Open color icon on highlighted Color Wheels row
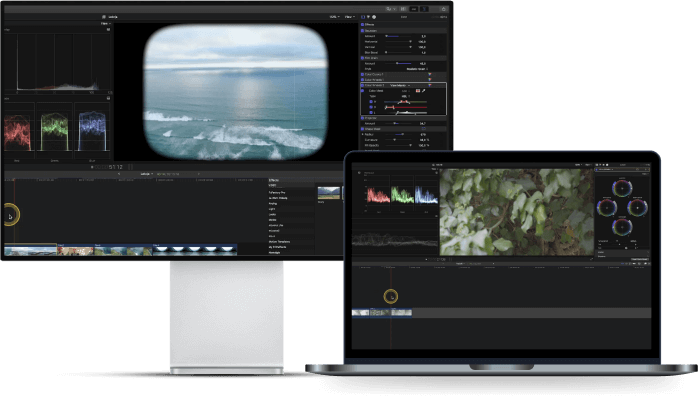698x398 pixels. [430, 85]
